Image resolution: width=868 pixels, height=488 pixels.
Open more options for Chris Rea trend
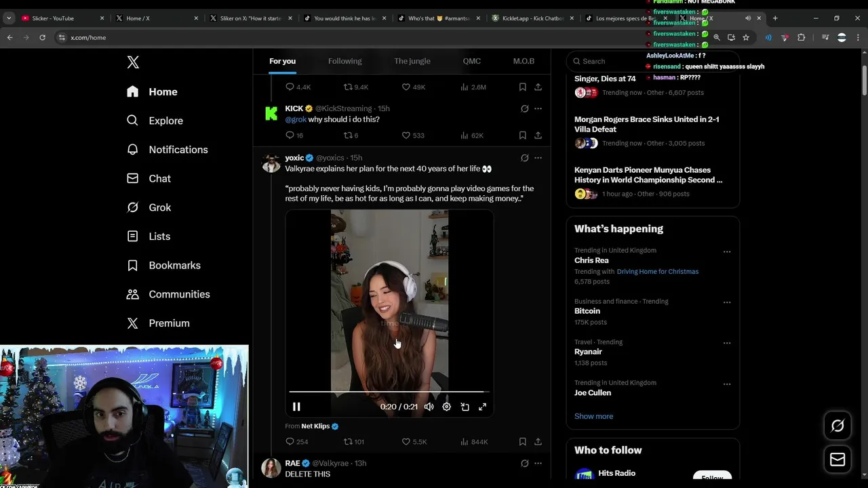[x=727, y=251]
